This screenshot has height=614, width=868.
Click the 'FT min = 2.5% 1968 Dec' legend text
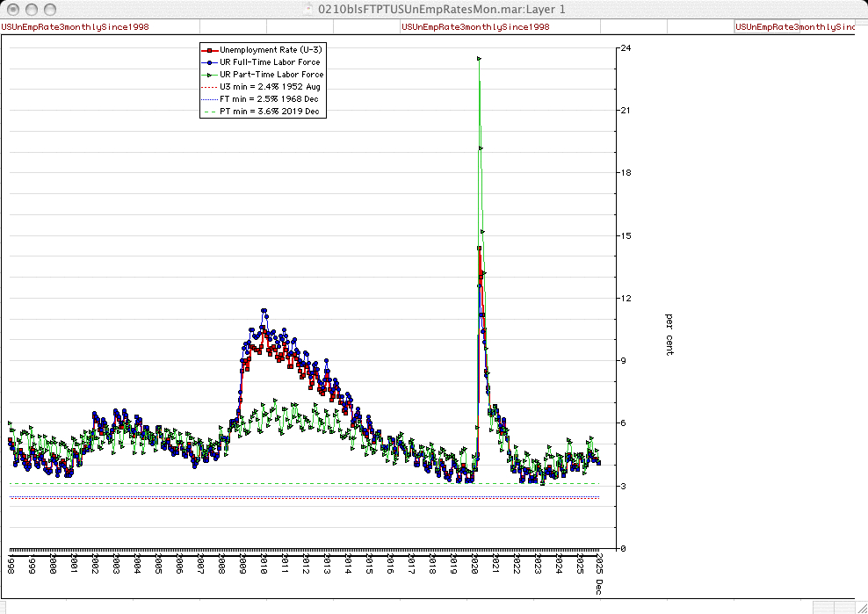coord(270,99)
